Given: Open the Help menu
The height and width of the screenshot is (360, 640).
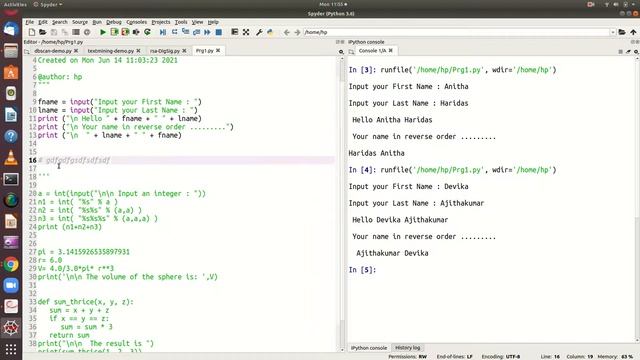Looking at the screenshot, I should point(213,22).
